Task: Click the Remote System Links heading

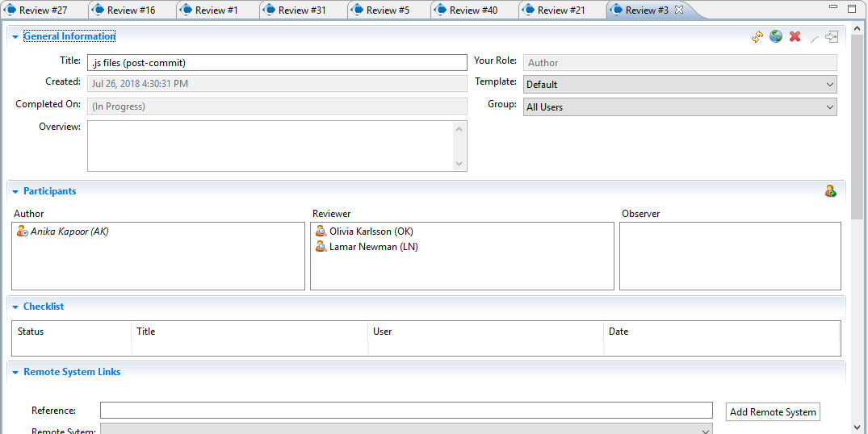Action: (72, 372)
